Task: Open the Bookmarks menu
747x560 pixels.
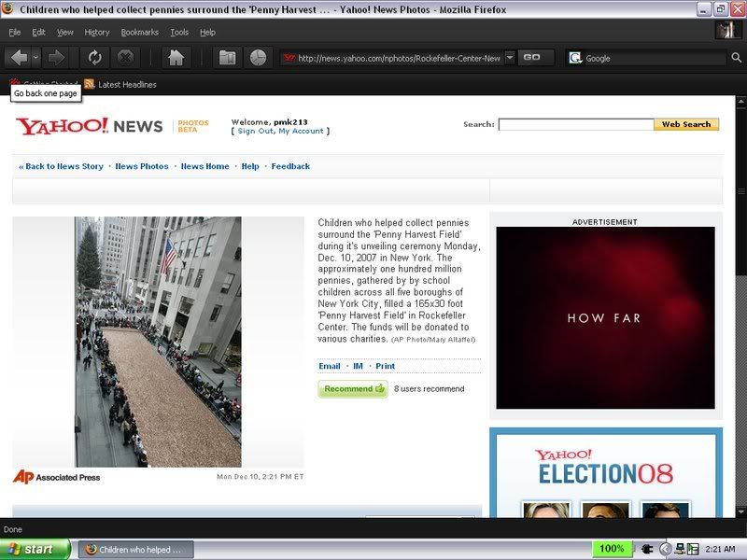Action: click(x=139, y=33)
